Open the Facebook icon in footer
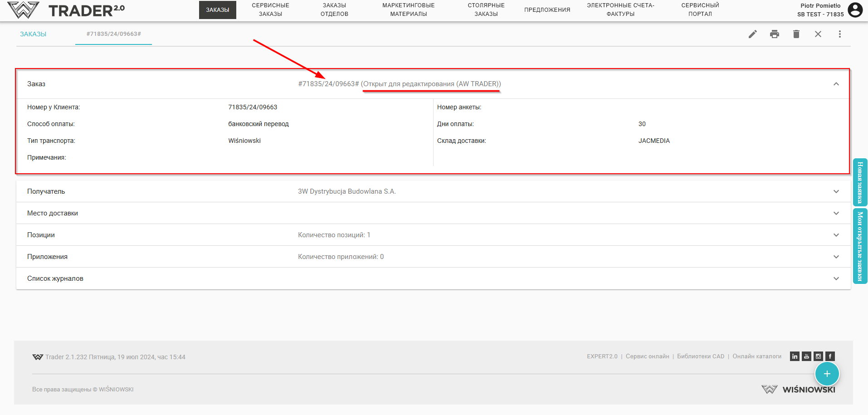This screenshot has width=868, height=415. tap(830, 356)
